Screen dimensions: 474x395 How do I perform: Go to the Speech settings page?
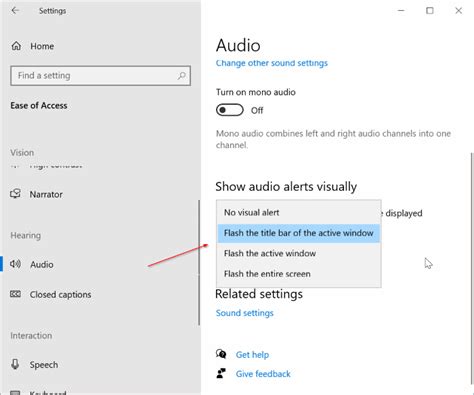pos(44,365)
